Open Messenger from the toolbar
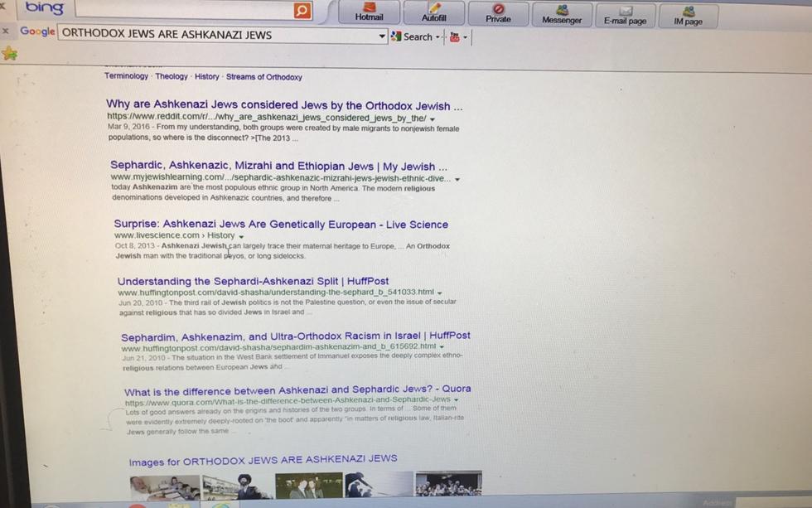Screen dimensions: 812x508 click(x=562, y=14)
